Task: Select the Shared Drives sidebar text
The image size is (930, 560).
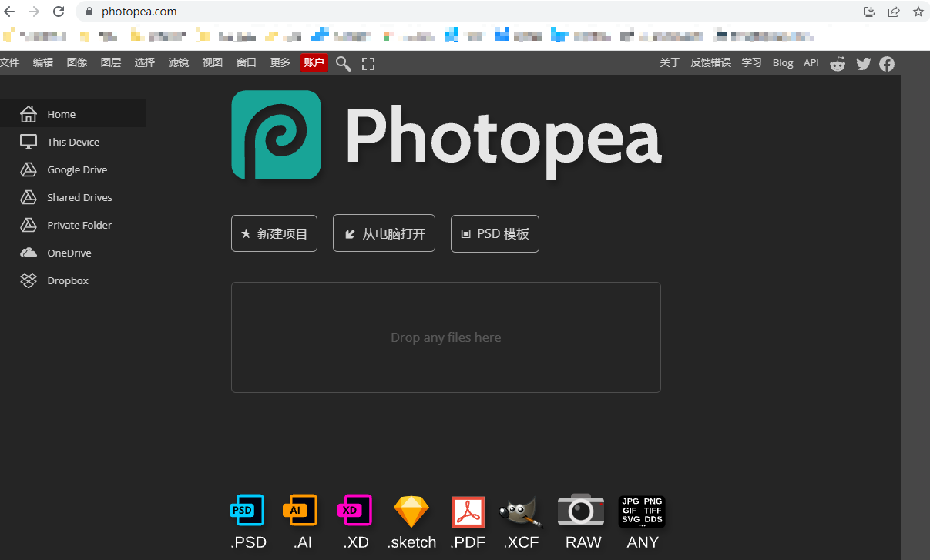Action: (x=79, y=198)
